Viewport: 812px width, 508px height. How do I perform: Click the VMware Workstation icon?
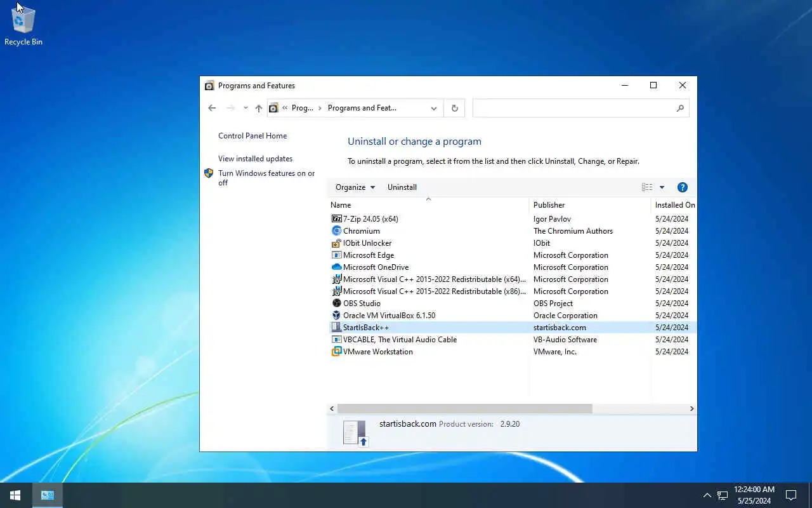pos(336,352)
